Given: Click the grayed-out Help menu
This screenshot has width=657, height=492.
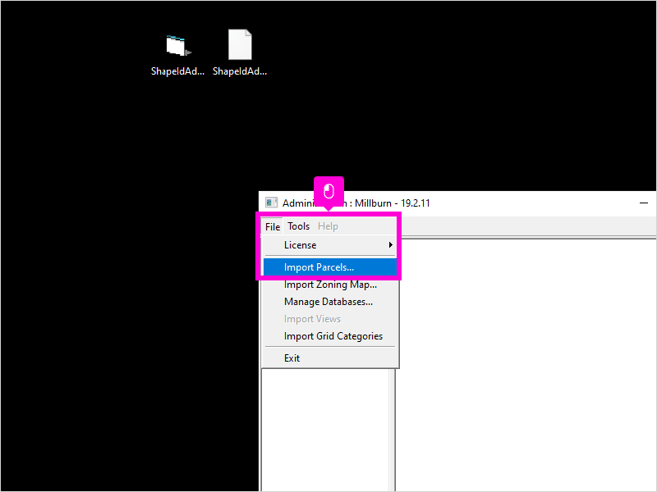Looking at the screenshot, I should pos(327,226).
